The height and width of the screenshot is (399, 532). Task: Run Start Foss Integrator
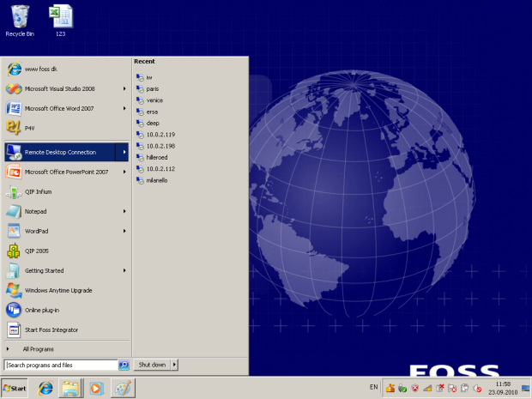pyautogui.click(x=66, y=329)
